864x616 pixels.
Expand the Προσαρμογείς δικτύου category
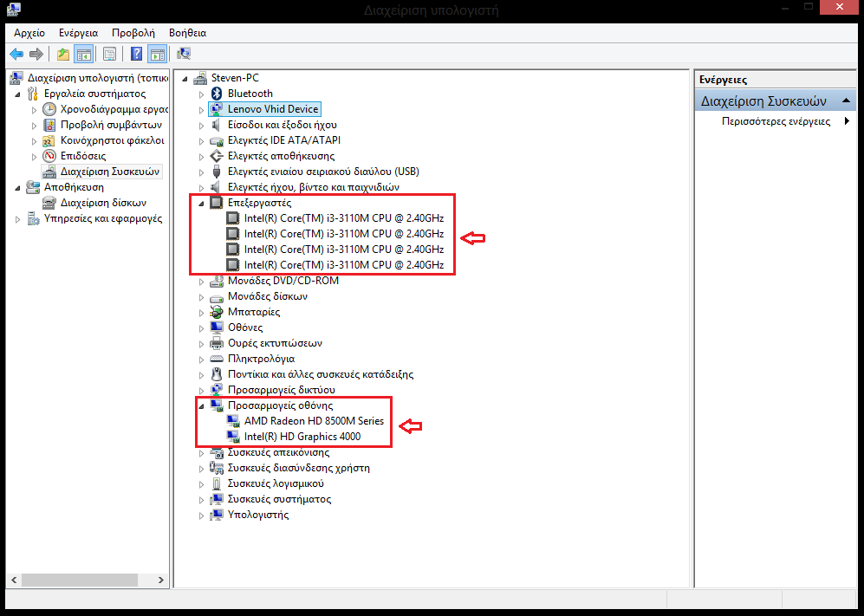202,391
